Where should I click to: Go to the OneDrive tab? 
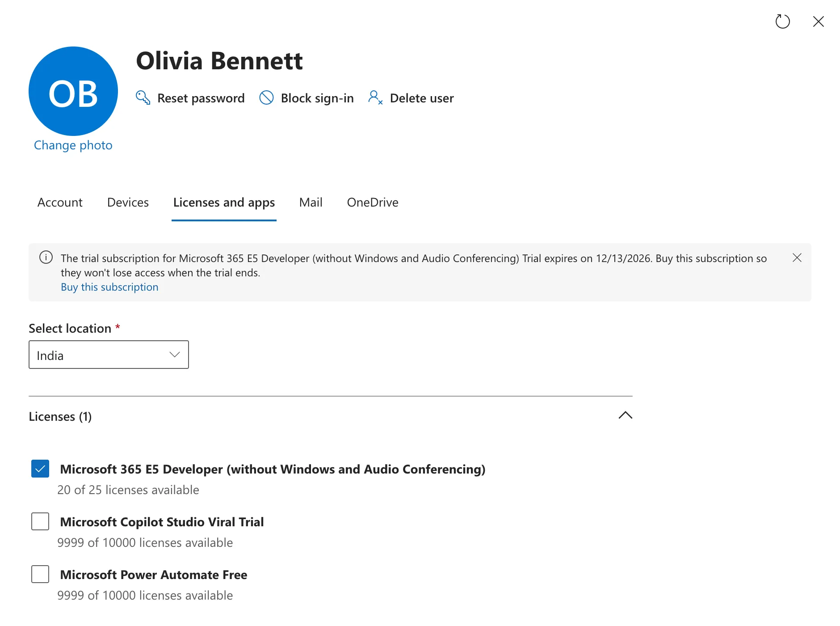click(x=373, y=203)
